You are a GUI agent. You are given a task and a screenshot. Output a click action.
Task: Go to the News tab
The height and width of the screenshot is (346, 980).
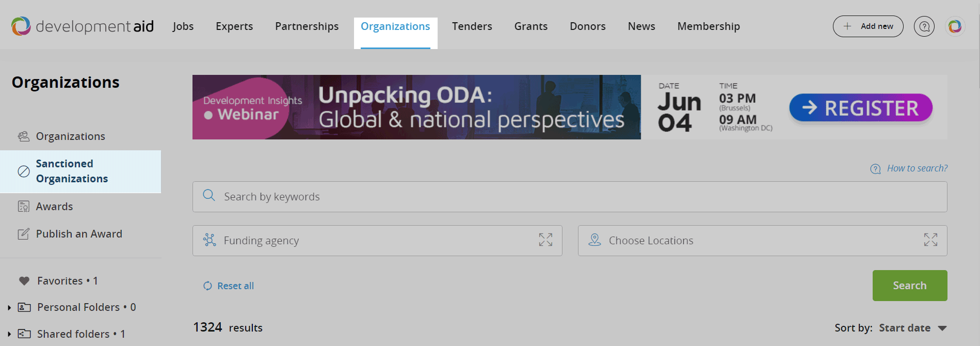[641, 26]
